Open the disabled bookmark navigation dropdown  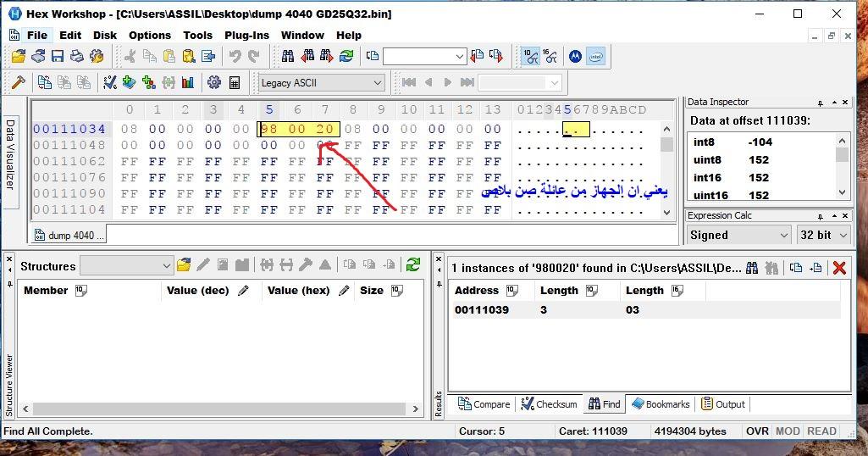click(554, 83)
